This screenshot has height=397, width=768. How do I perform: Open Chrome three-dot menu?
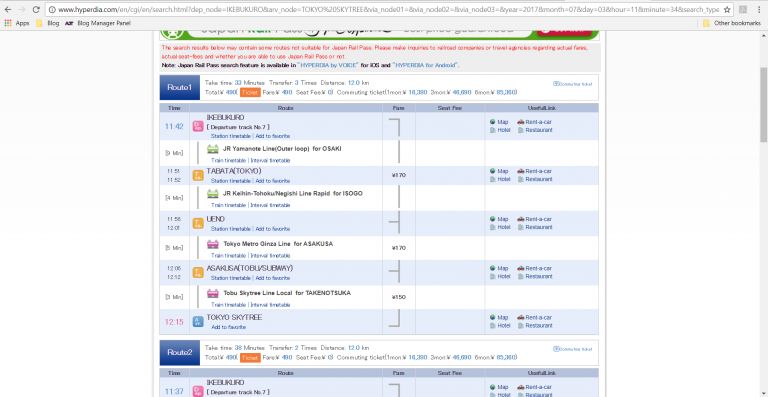tap(758, 9)
